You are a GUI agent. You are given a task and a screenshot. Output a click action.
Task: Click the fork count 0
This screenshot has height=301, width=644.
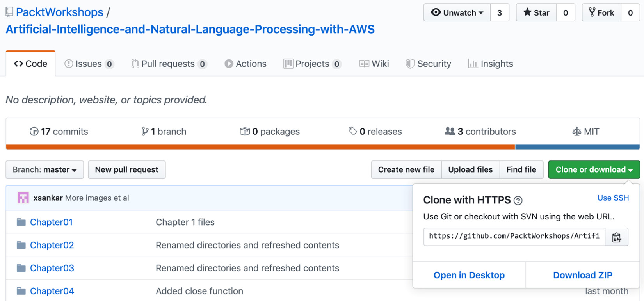(630, 13)
